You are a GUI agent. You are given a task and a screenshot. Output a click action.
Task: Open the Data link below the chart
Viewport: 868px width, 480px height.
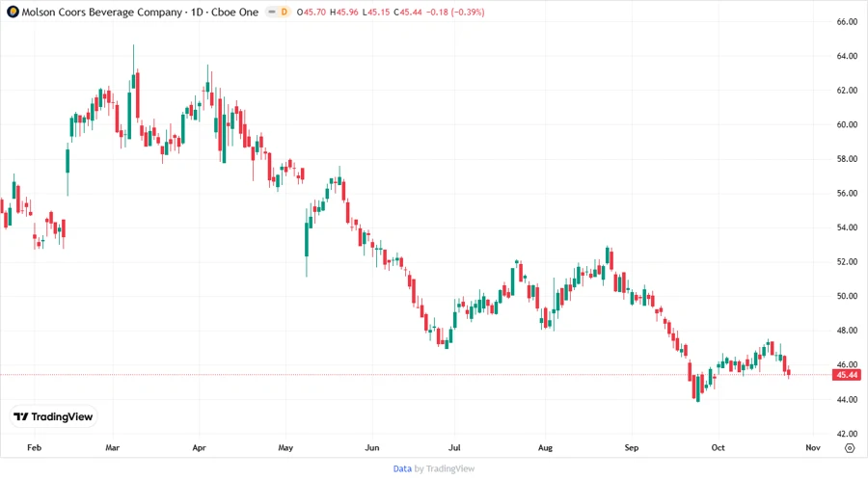(402, 468)
